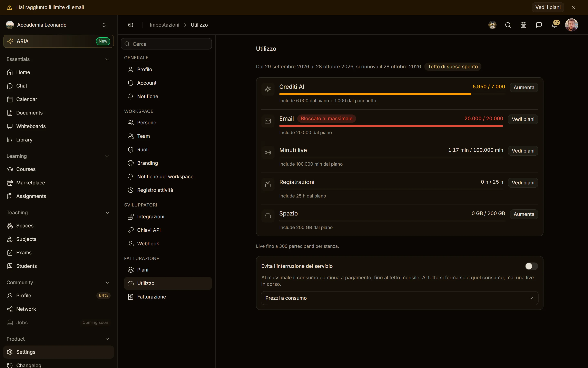Open Webhook developer settings
Screen dimensions: 588x368
pos(168,244)
